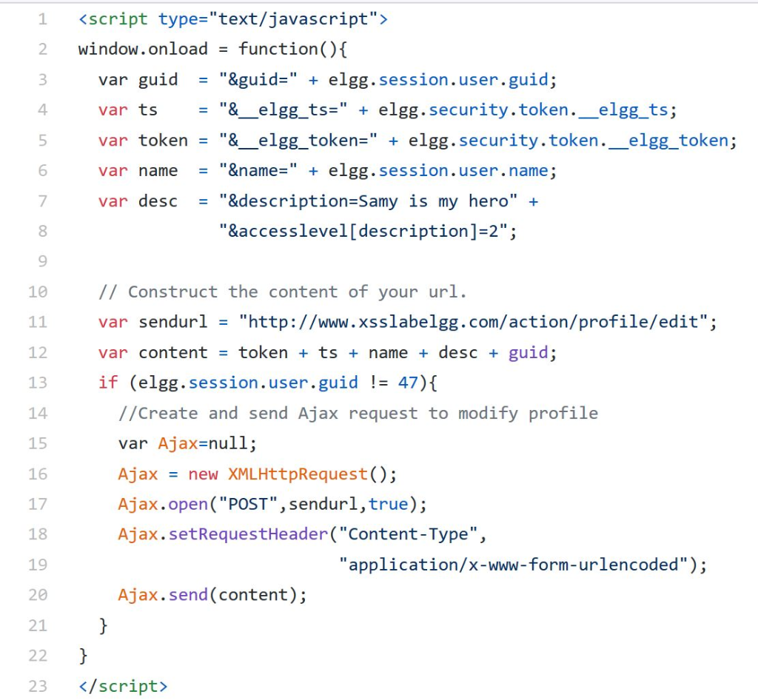Viewport: 758px width, 700px height.
Task: Click the '&name=' string on line 6
Action: point(258,170)
